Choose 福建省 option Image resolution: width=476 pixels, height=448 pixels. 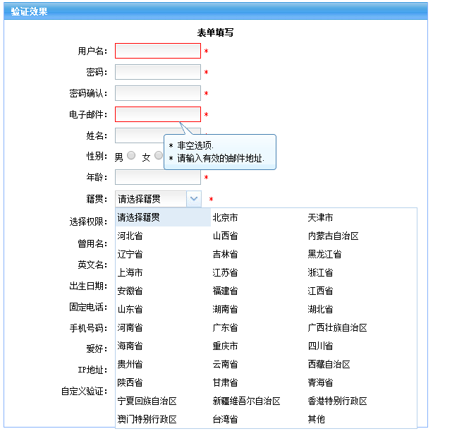(x=225, y=291)
